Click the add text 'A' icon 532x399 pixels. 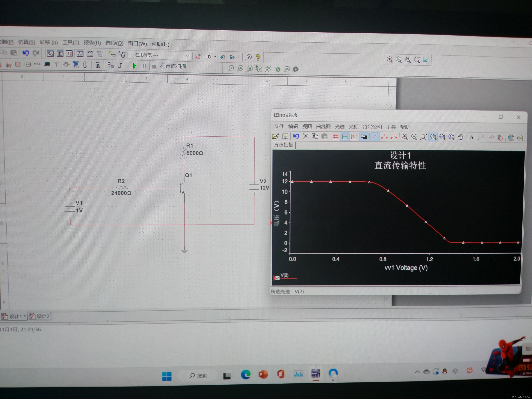tap(471, 138)
